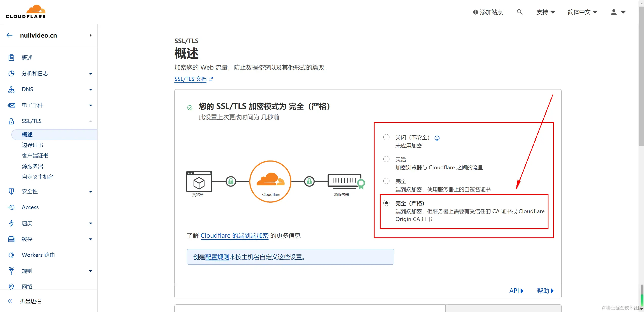Open the 简体中文 language dropdown
The width and height of the screenshot is (644, 312).
pos(582,12)
